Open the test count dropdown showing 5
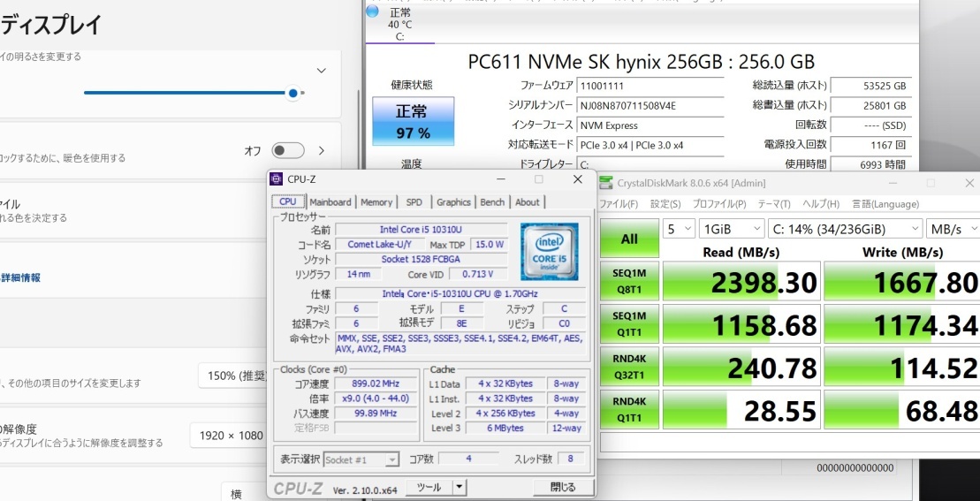980x501 pixels. pyautogui.click(x=679, y=229)
